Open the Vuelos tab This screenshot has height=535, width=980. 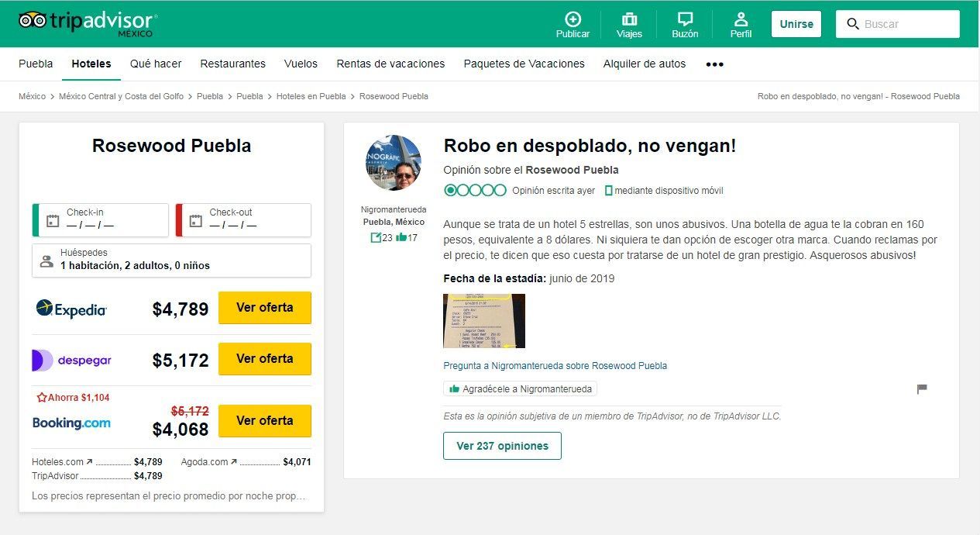(301, 64)
